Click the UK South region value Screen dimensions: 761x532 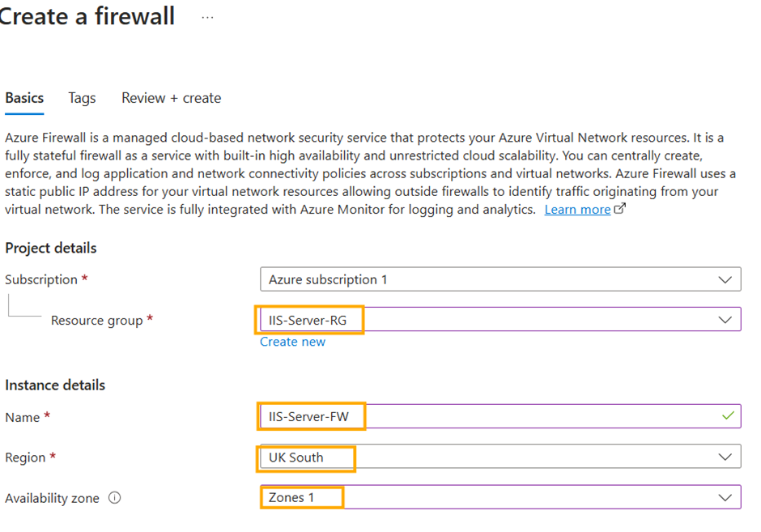click(x=296, y=458)
